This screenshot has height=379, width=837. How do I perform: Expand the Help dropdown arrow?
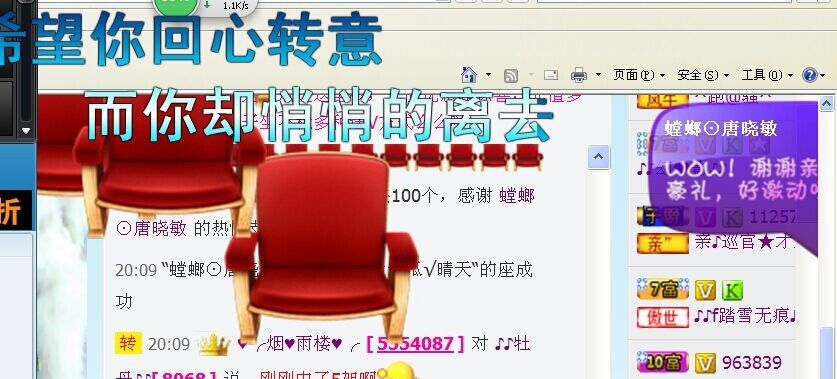point(822,75)
